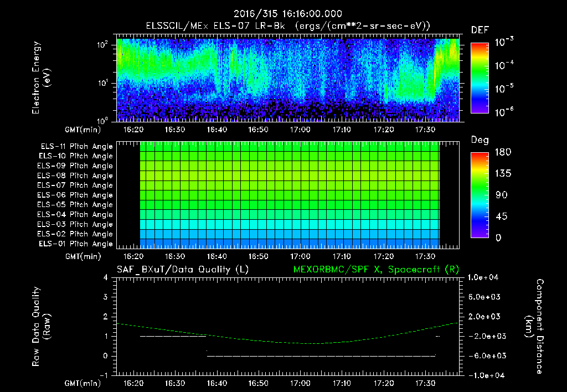Click the Raw Data Quality (Raw) axis label
Screen dimensions: 567x392
tap(41, 326)
